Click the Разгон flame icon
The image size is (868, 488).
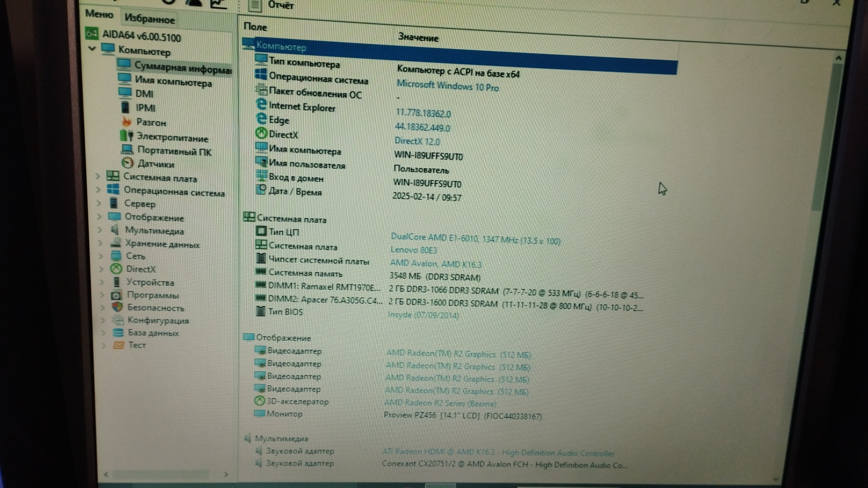[x=127, y=122]
